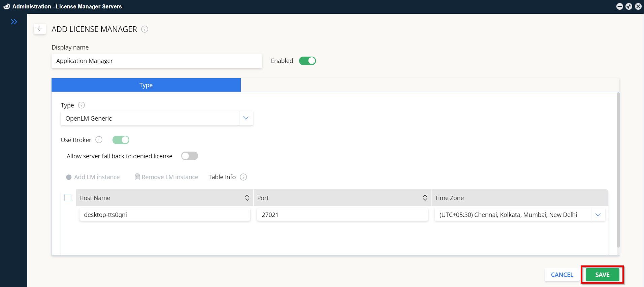Toggle the Use Broker switch

pyautogui.click(x=121, y=140)
